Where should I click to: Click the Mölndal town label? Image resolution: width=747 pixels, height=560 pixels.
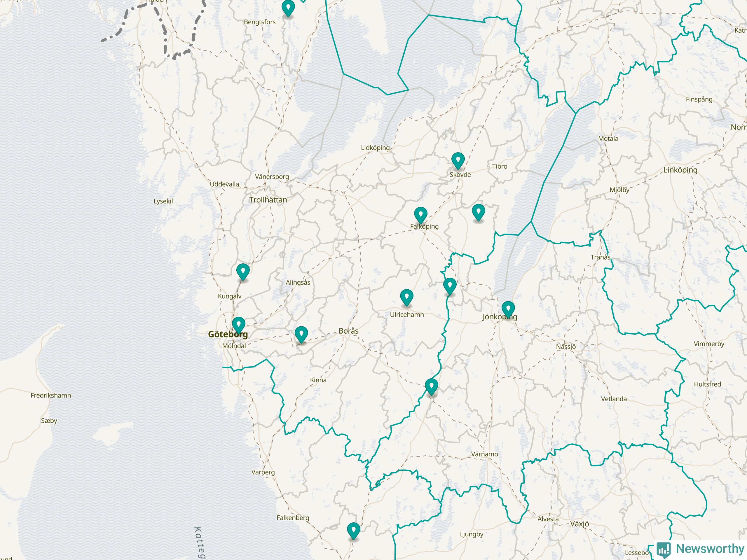(234, 346)
